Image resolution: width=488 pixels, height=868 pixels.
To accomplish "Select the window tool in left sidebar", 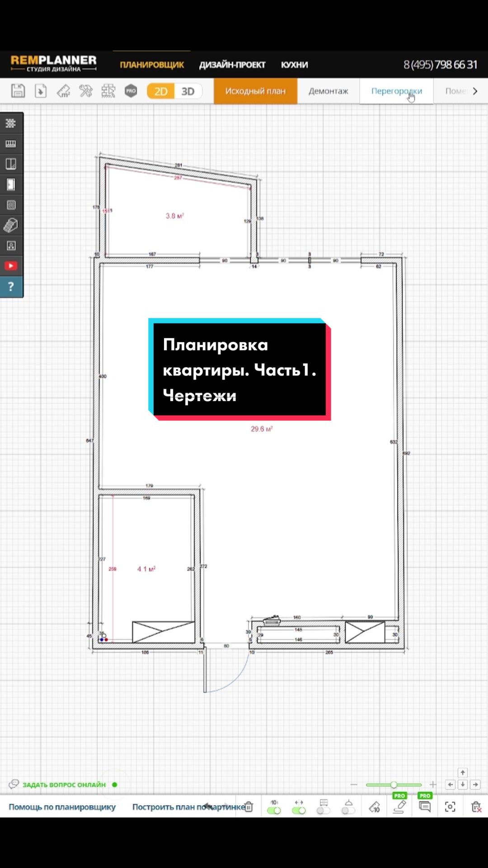I will [x=11, y=164].
